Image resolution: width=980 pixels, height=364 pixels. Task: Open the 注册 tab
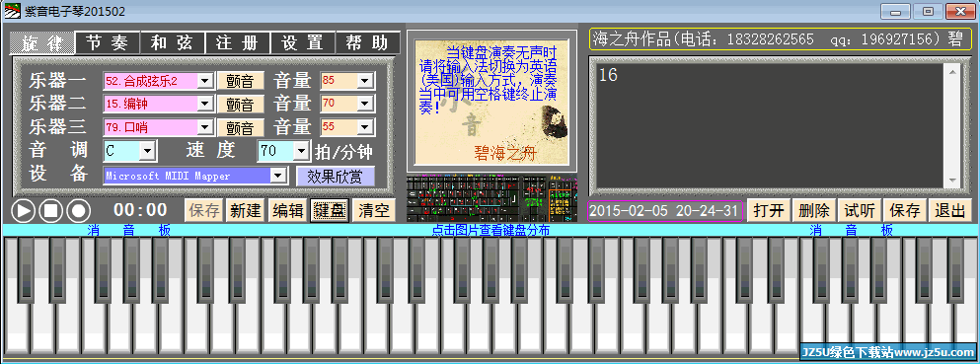[238, 42]
